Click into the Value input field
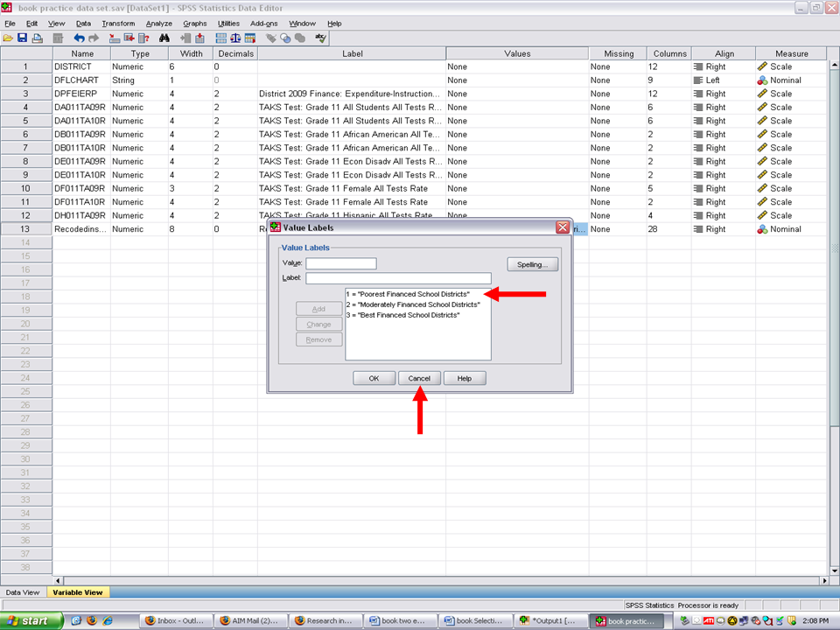Image resolution: width=840 pixels, height=630 pixels. coord(340,263)
